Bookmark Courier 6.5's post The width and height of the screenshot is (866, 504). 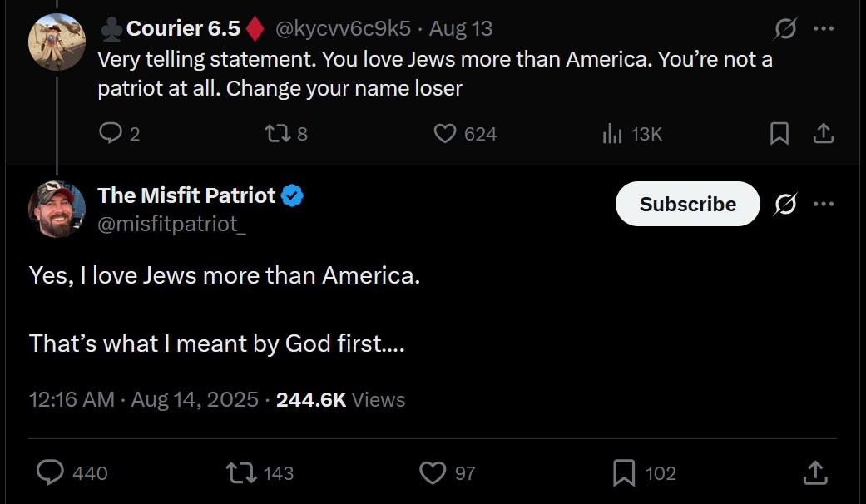tap(779, 133)
